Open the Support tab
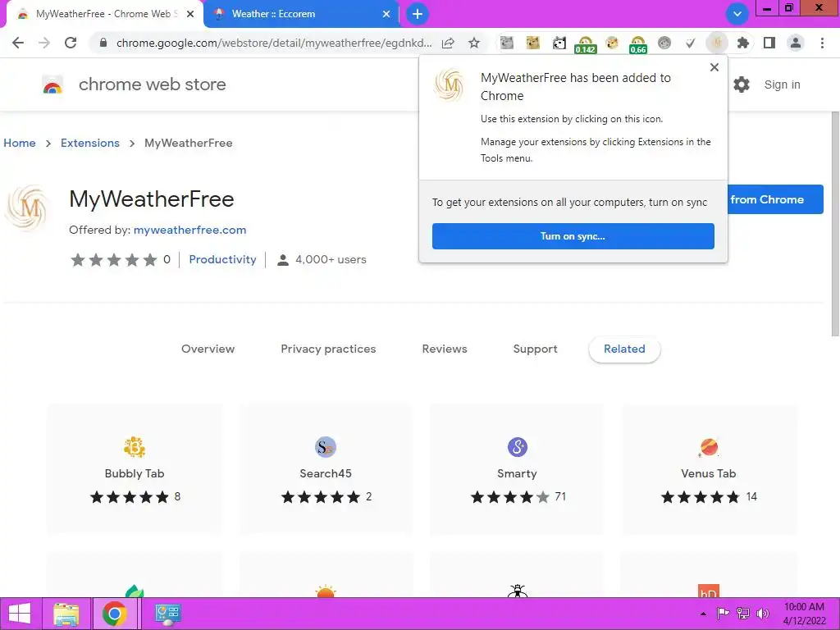 (x=535, y=349)
